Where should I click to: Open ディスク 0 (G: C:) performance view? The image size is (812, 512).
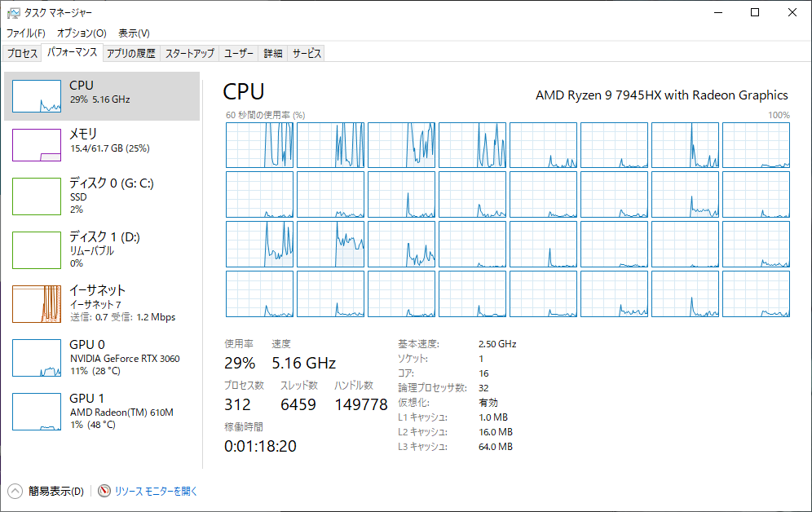102,196
